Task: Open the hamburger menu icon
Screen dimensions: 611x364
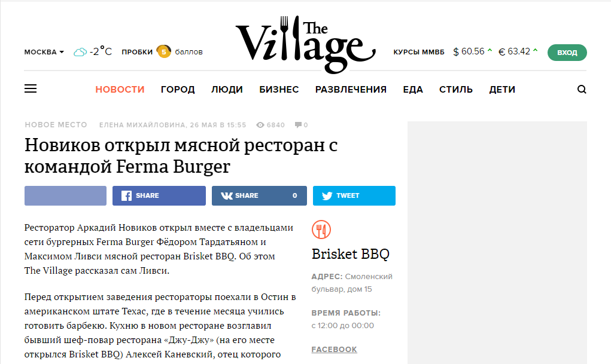Action: coord(31,89)
